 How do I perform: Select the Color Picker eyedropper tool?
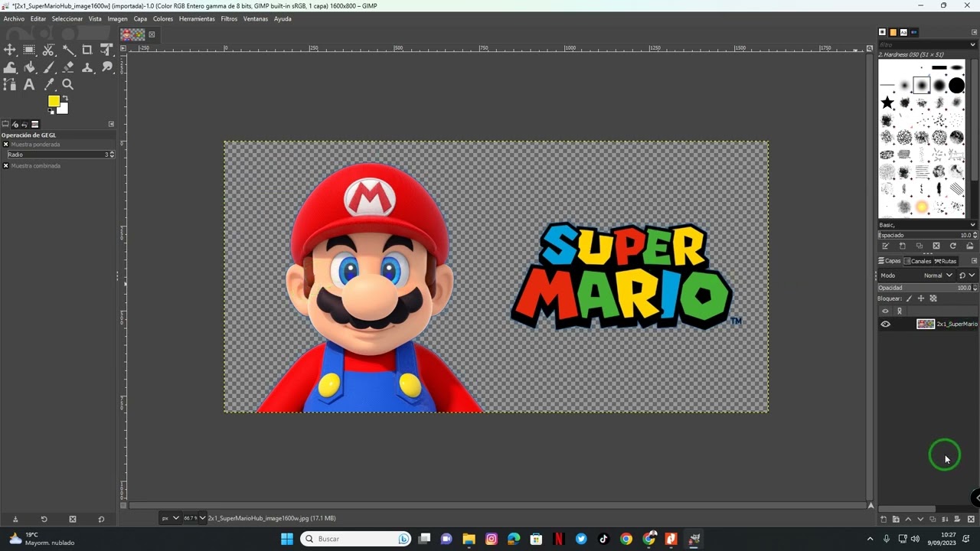49,85
